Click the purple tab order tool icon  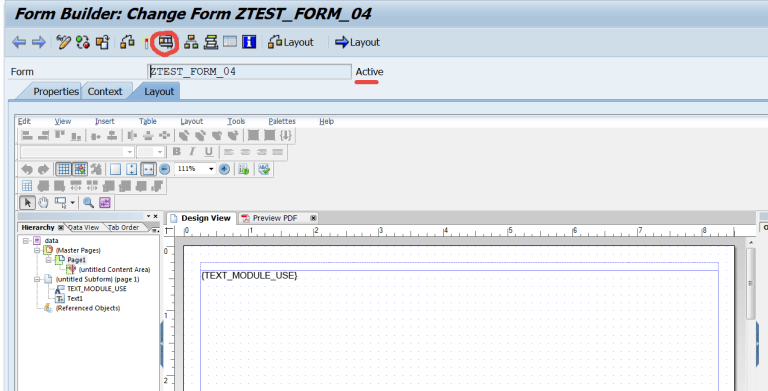[104, 202]
